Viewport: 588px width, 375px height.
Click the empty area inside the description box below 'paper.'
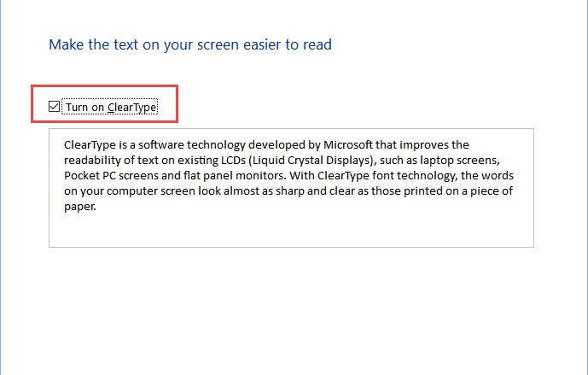pos(291,229)
